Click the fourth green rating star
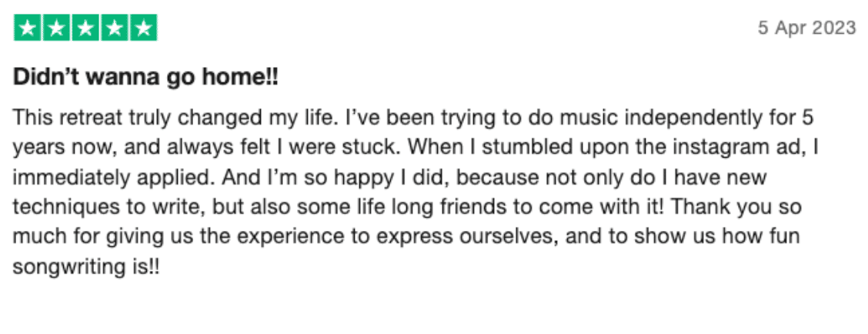Screen dimensions: 868x334 click(x=113, y=29)
